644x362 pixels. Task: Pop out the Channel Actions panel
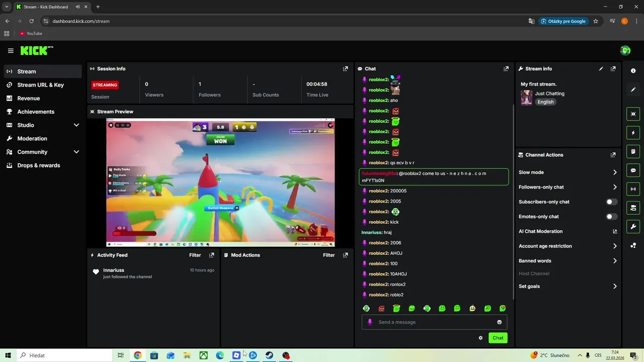click(x=613, y=155)
